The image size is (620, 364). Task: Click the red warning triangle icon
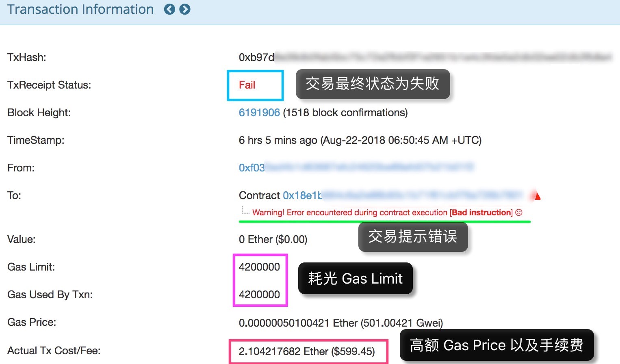click(x=536, y=196)
